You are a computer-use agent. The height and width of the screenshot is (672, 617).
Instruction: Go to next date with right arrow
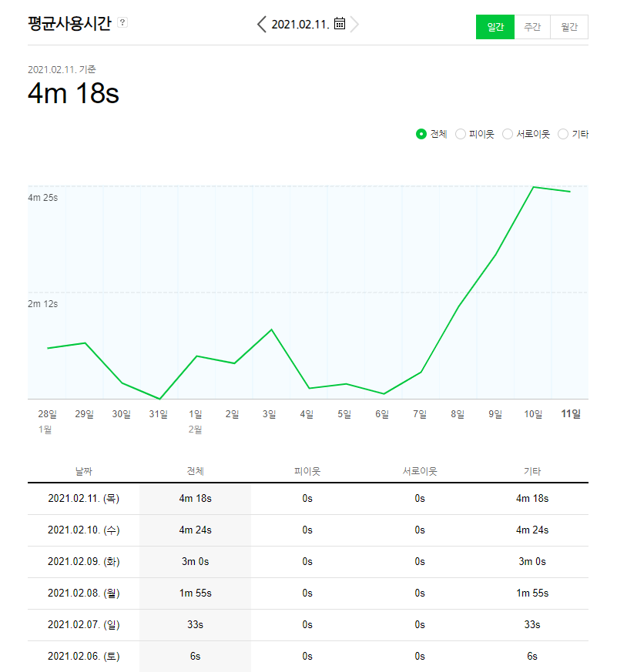click(354, 25)
